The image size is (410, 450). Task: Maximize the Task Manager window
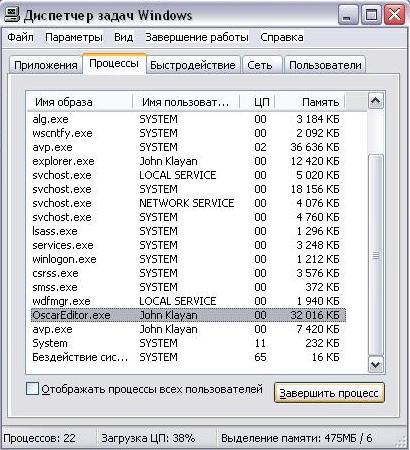tap(371, 15)
